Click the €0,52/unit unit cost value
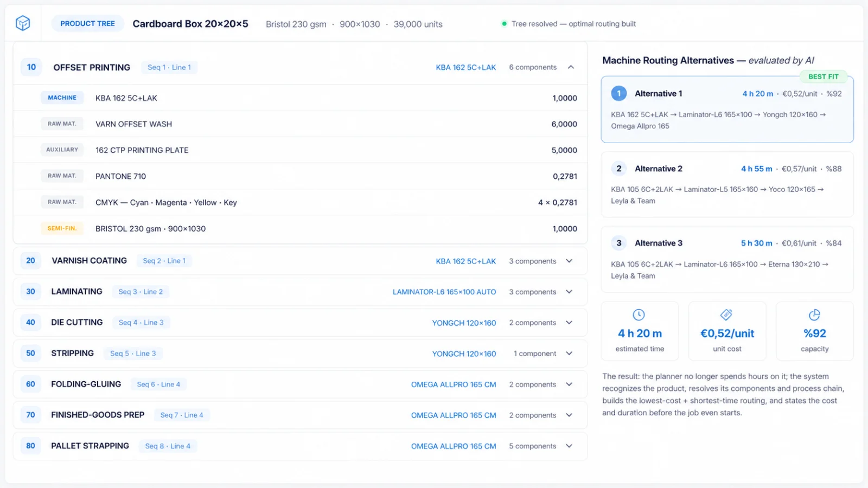Image resolution: width=868 pixels, height=488 pixels. click(x=727, y=333)
